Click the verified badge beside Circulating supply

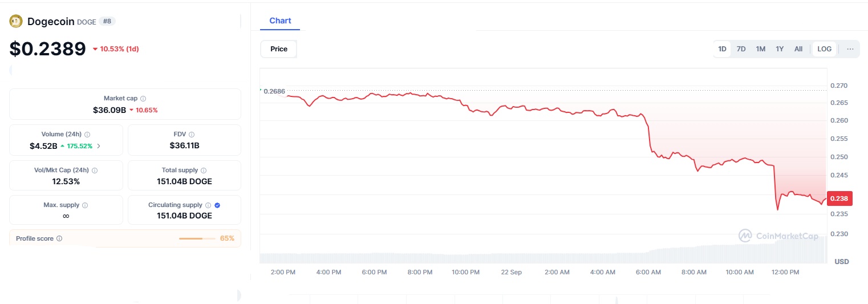[x=217, y=205]
